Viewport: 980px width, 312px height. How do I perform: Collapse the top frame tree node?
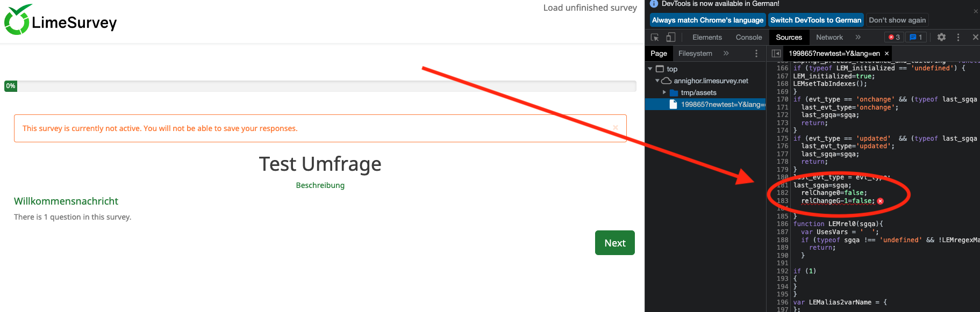[650, 69]
